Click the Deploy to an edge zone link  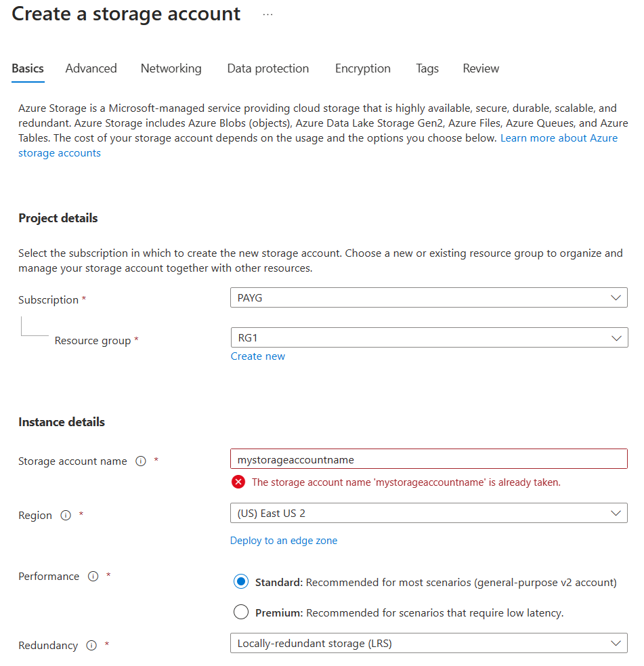click(x=283, y=540)
